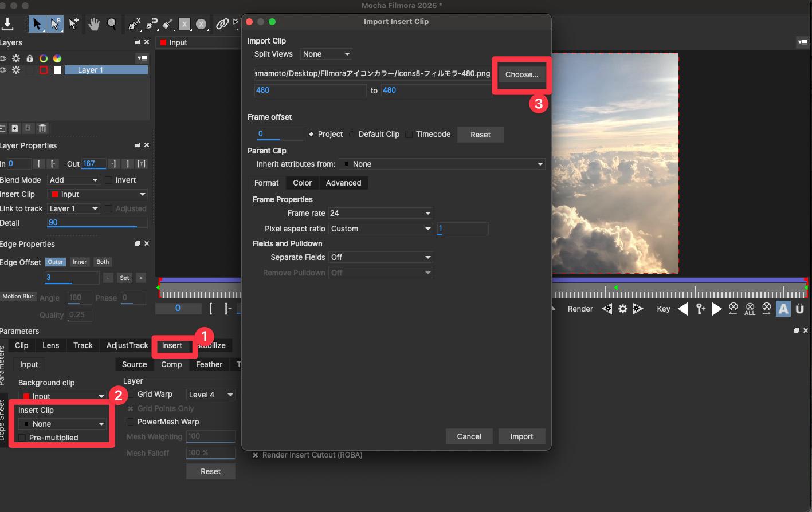Enable the Grid Warp checkbox

pos(131,394)
